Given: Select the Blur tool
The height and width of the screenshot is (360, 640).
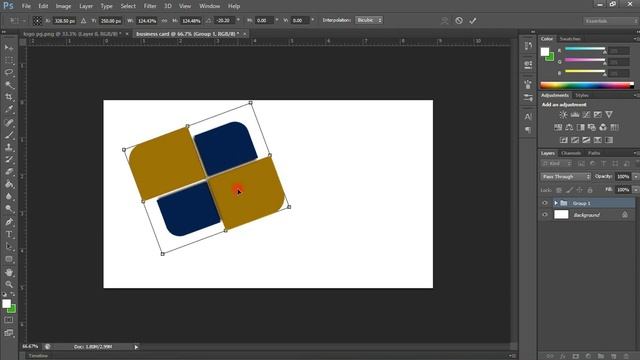Looking at the screenshot, I should pos(9,196).
